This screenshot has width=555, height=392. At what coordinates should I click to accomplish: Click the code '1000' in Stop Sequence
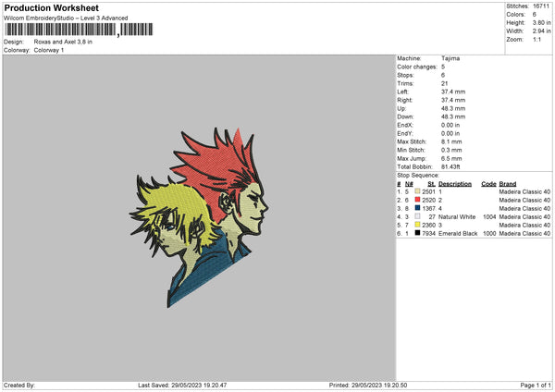tap(489, 234)
